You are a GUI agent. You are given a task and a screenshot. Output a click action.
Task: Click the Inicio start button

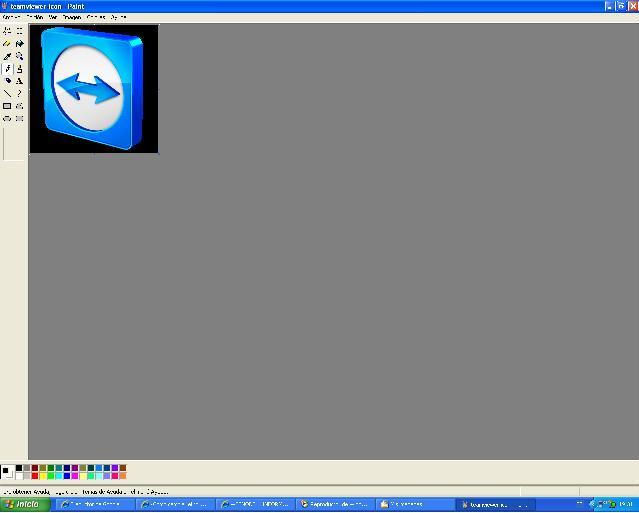point(25,504)
